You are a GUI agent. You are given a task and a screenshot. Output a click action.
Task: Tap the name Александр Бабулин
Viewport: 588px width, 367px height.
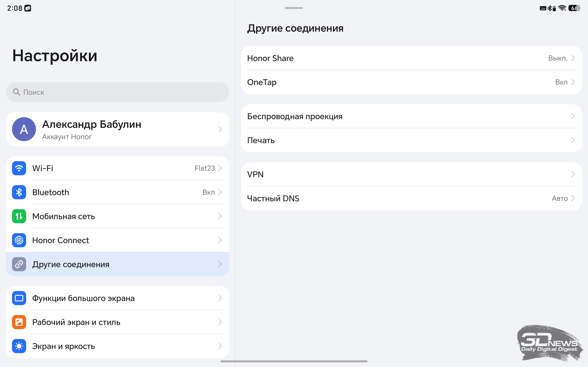[92, 124]
